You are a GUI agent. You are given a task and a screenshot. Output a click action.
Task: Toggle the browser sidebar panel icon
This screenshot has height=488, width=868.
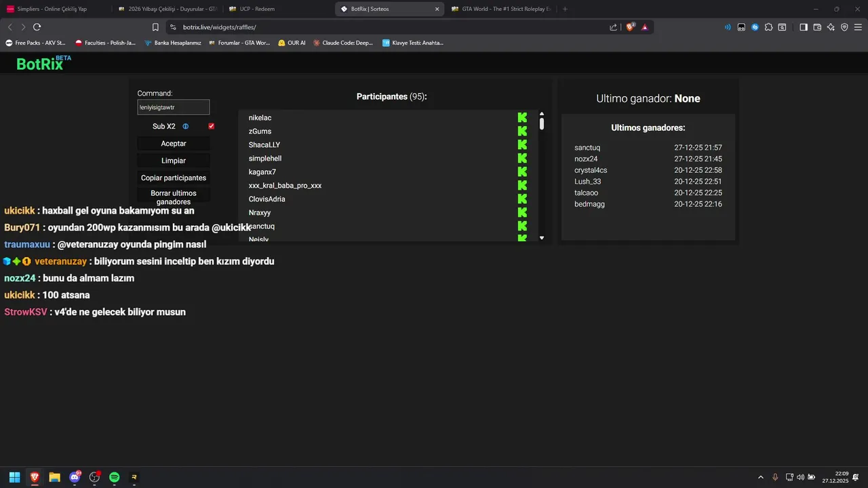(x=804, y=27)
